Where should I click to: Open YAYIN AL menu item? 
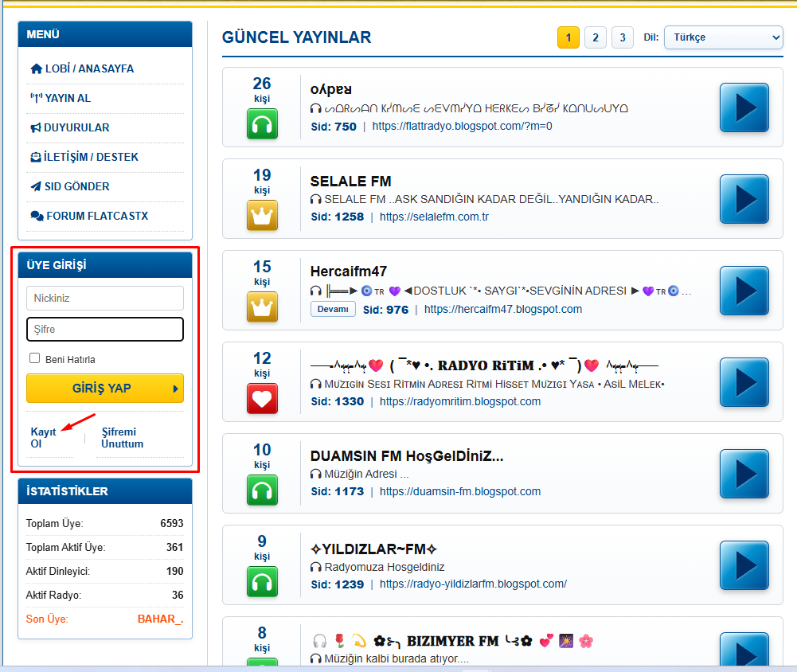[x=61, y=98]
